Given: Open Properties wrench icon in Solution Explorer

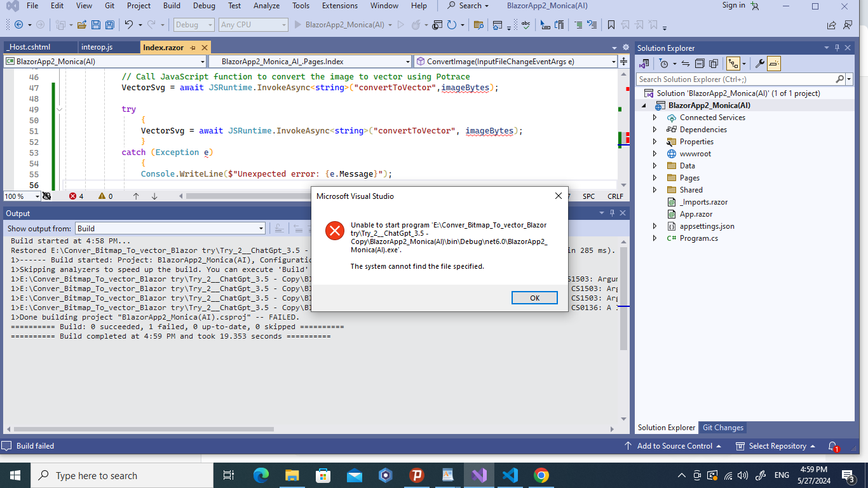Looking at the screenshot, I should click(759, 64).
